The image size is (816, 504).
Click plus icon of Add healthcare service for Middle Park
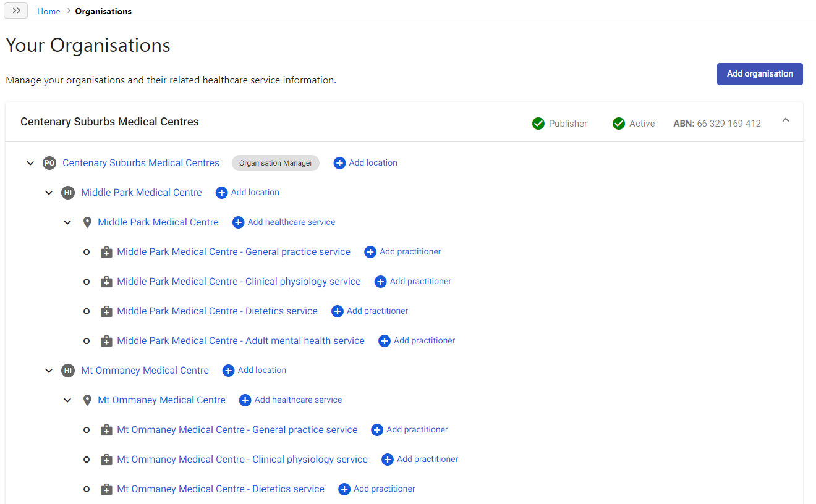(x=238, y=222)
